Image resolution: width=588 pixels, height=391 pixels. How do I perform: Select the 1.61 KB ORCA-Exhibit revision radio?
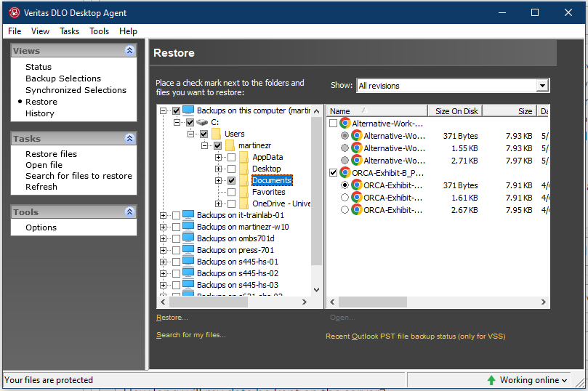pos(345,198)
